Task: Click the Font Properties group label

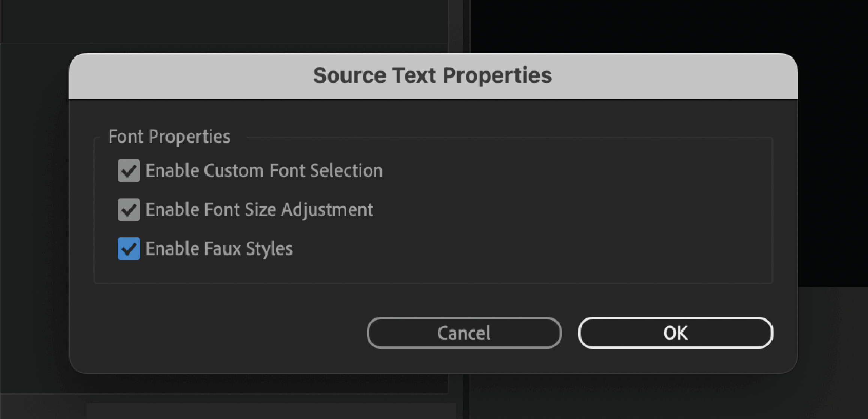Action: [x=169, y=136]
